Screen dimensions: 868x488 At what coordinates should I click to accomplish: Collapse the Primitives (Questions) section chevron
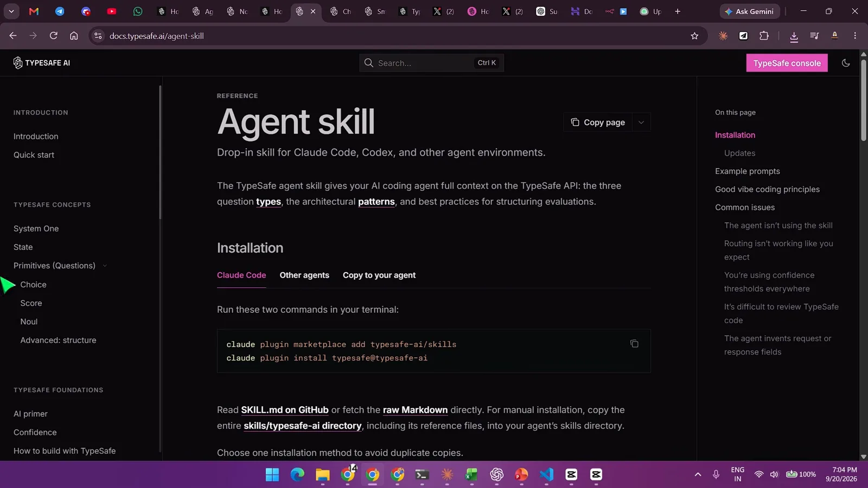point(105,266)
